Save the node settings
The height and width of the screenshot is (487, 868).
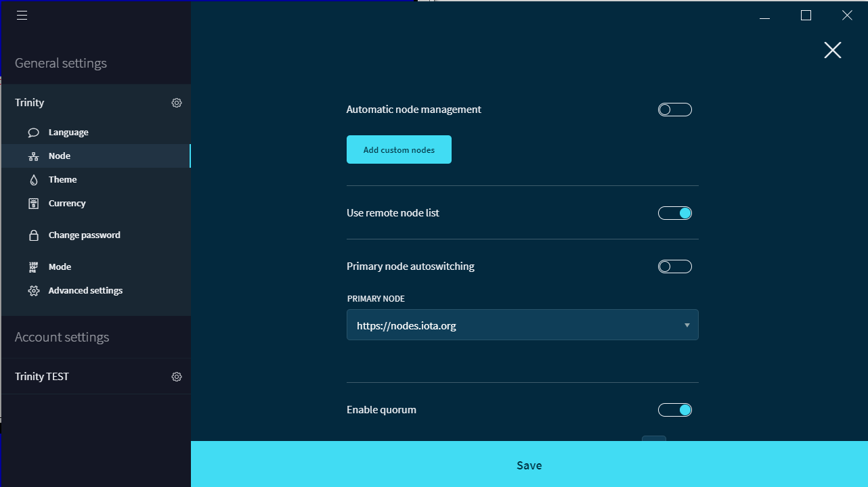[x=529, y=465]
